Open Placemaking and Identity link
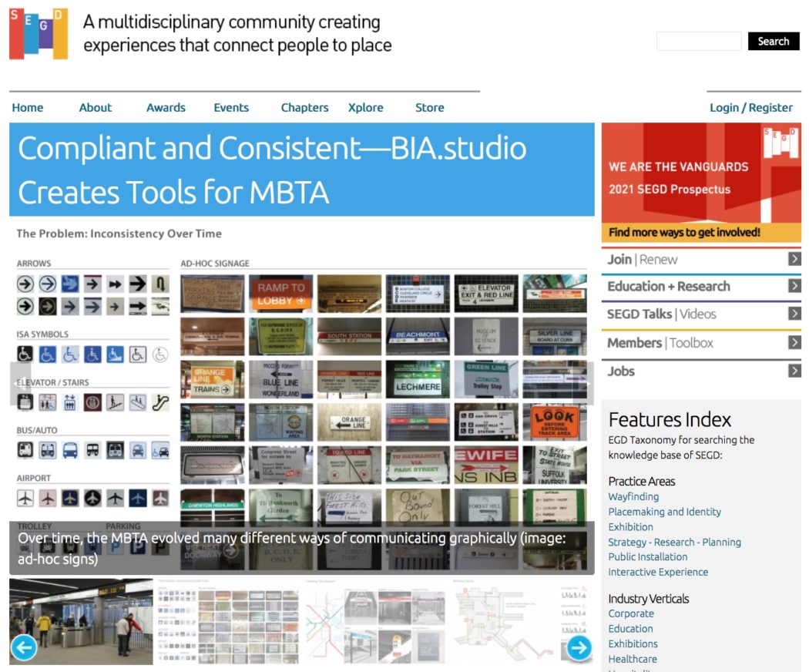Screen dimensions: 809x672 (x=664, y=512)
